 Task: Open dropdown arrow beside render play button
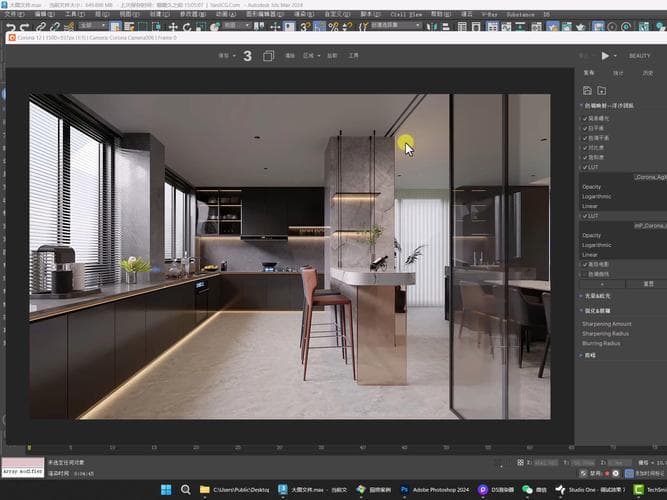[616, 56]
